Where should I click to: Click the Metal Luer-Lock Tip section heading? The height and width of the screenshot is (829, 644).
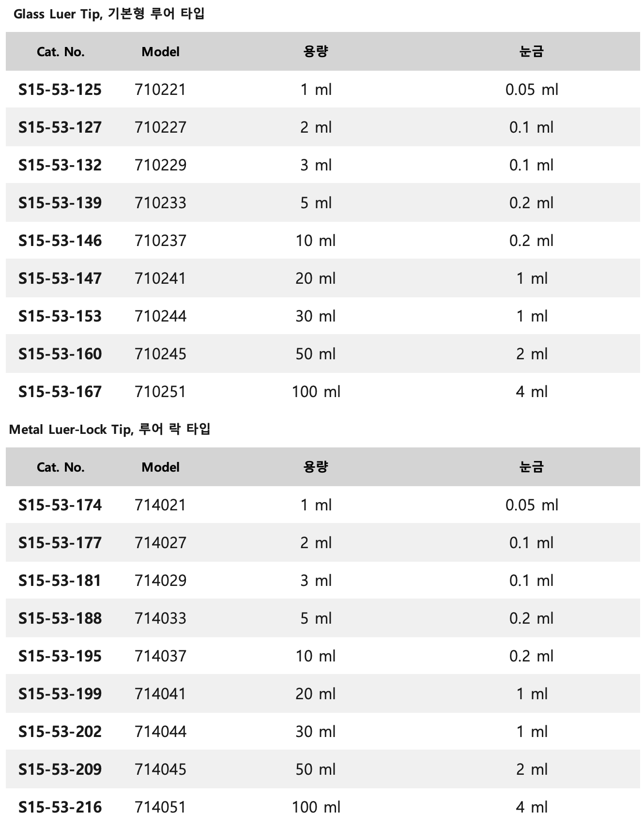[109, 429]
